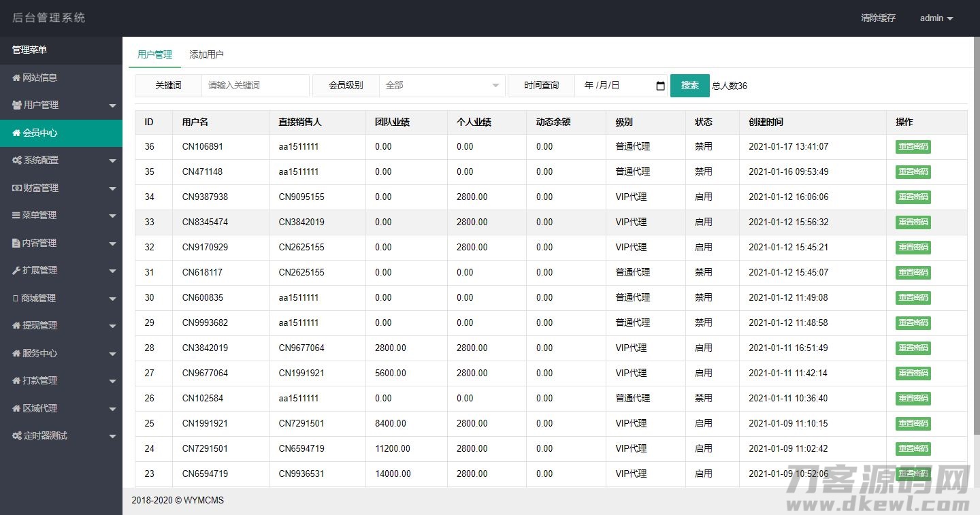Select the 用户管理 tab
This screenshot has width=980, height=515.
click(154, 54)
